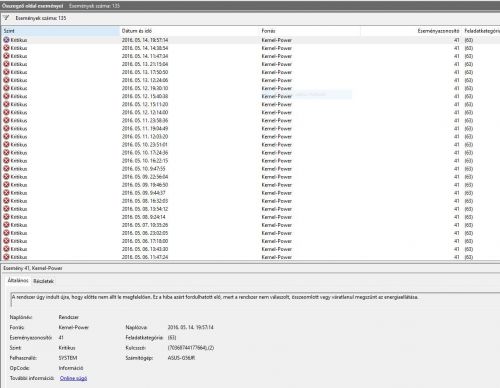The height and width of the screenshot is (388, 500).
Task: Click the critical icon on the 05. 12. 15:40:38 row
Action: [x=6, y=96]
